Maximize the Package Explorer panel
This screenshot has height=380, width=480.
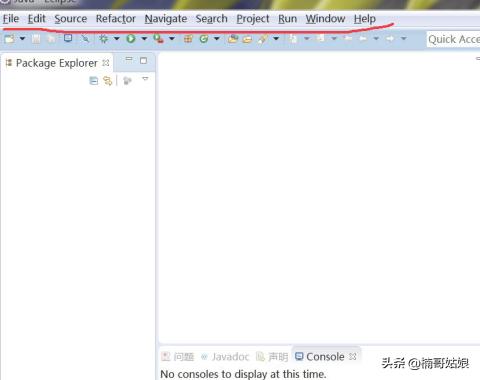click(143, 61)
